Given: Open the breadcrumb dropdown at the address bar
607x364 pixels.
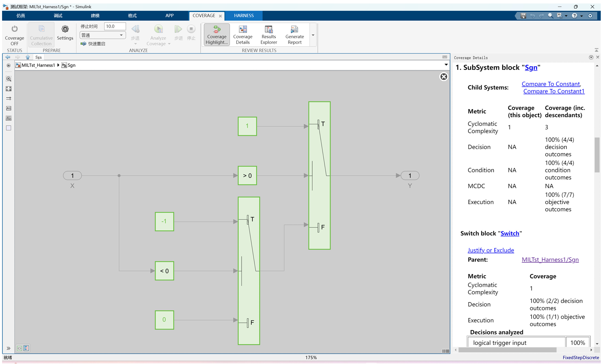Looking at the screenshot, I should tap(446, 65).
